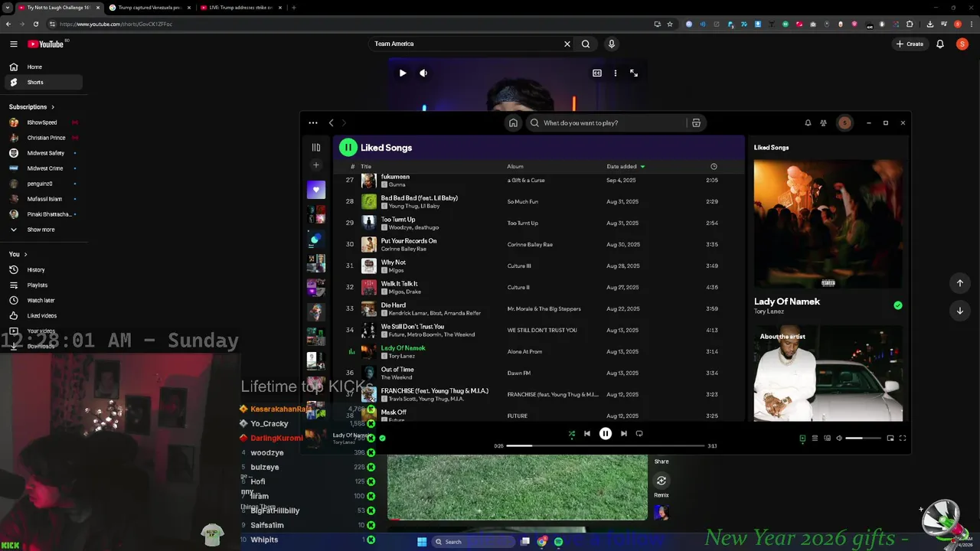Sort by the Album column header
The width and height of the screenshot is (980, 551).
pyautogui.click(x=515, y=166)
